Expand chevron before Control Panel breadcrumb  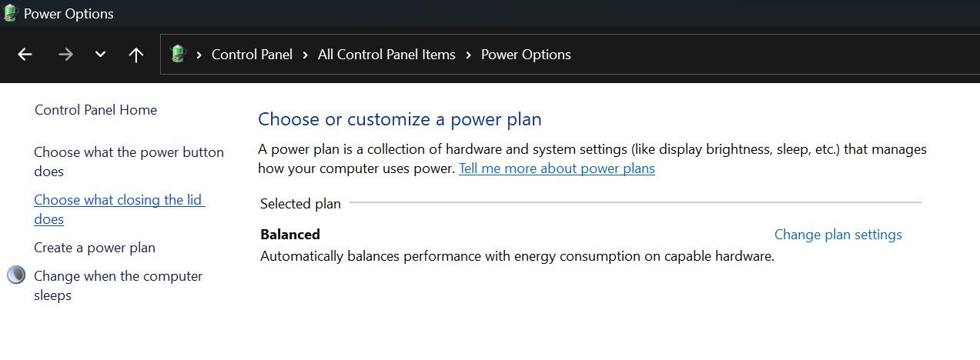tap(199, 55)
